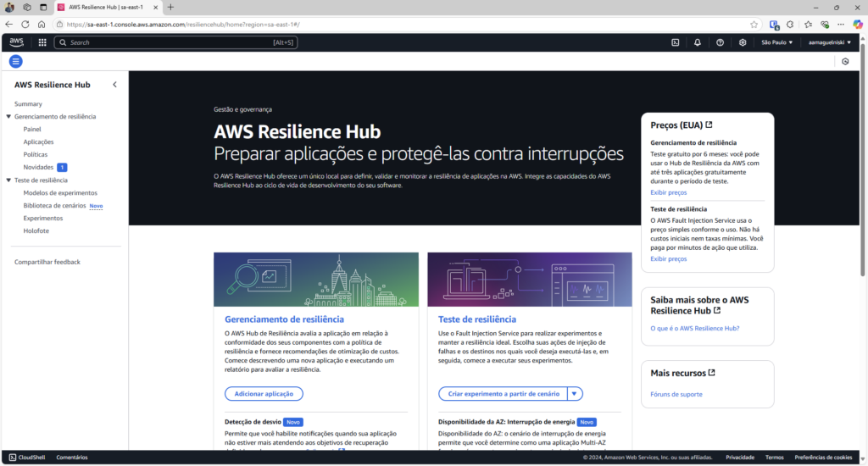The width and height of the screenshot is (868, 466).
Task: Open Experimentos in the sidebar
Action: 43,218
